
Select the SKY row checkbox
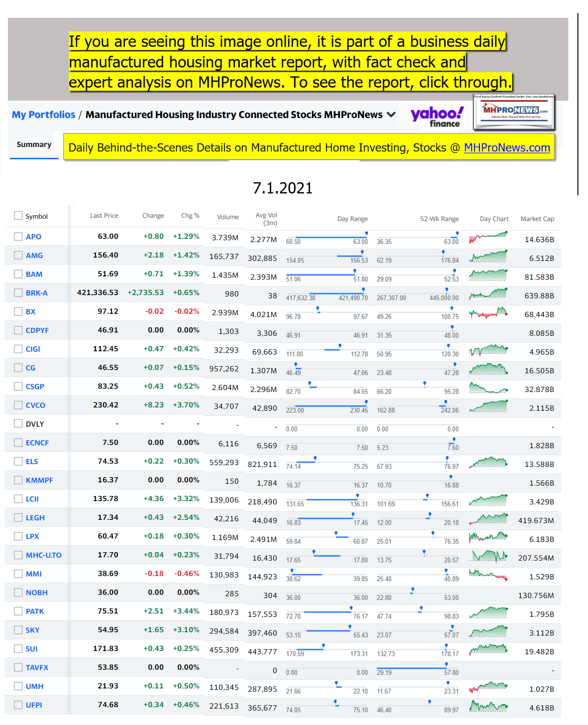tap(18, 630)
